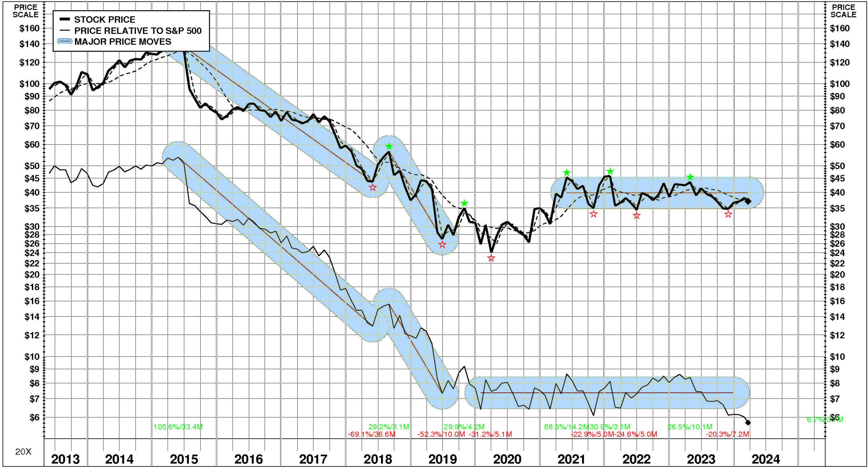
Task: Click the green star above the 2019 peak
Action: (x=464, y=204)
